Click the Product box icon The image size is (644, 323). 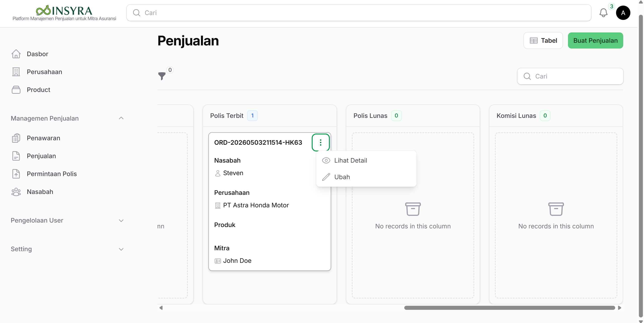(x=16, y=90)
